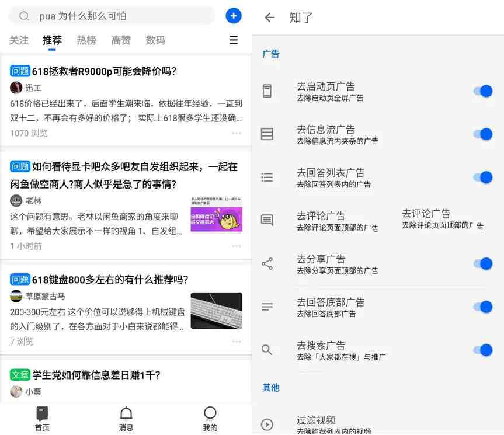Open more options on the 显卡吧 post
This screenshot has width=504, height=435.
(x=237, y=246)
